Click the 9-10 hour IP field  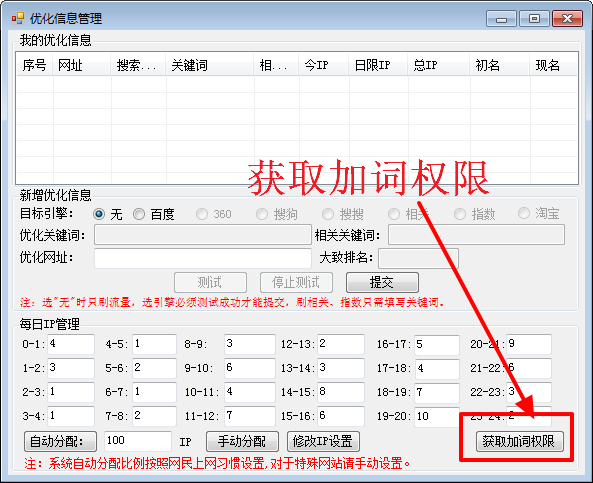(x=250, y=368)
